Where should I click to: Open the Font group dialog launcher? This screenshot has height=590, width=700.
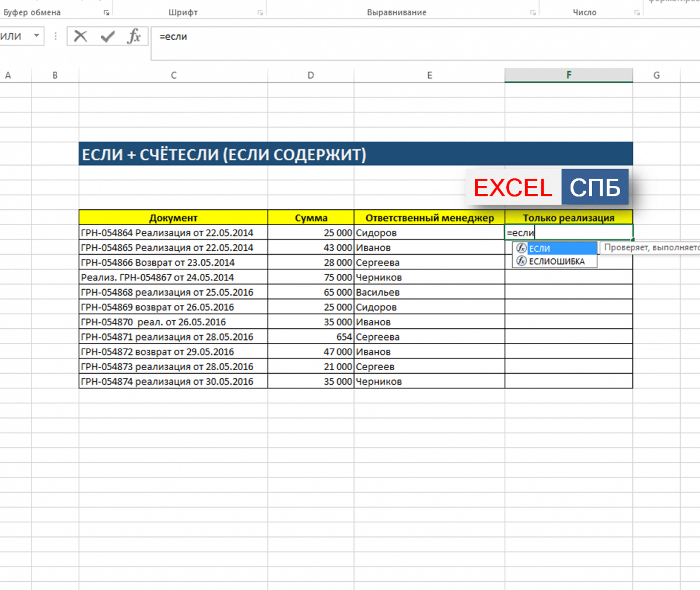260,13
